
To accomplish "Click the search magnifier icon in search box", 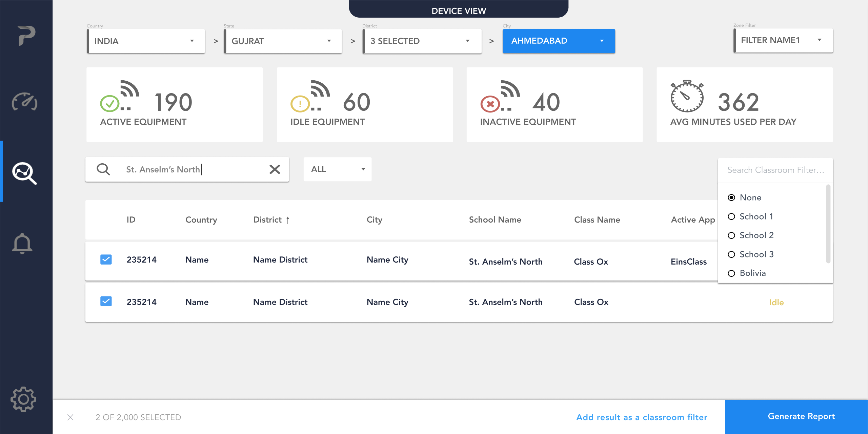I will [x=103, y=169].
